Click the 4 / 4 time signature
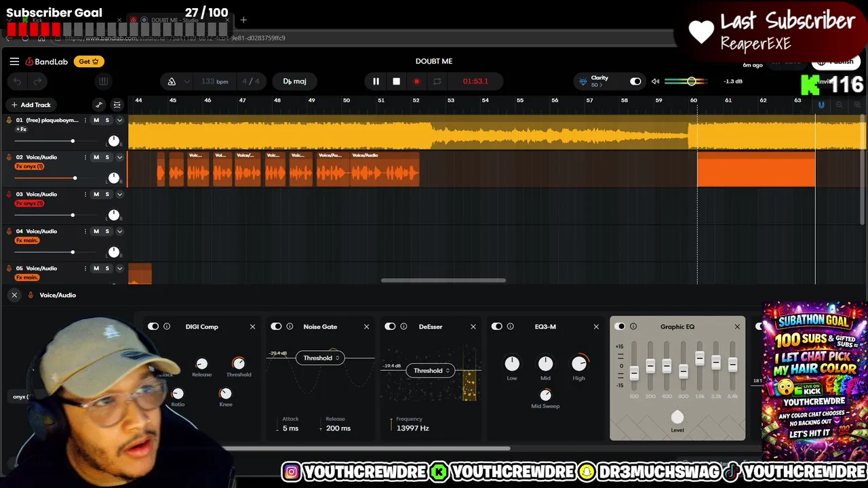 tap(251, 81)
